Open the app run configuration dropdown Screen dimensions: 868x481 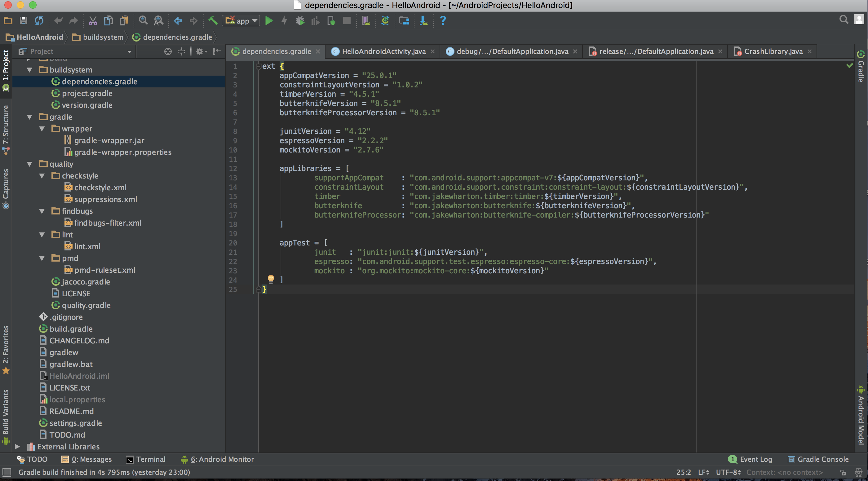(x=241, y=21)
